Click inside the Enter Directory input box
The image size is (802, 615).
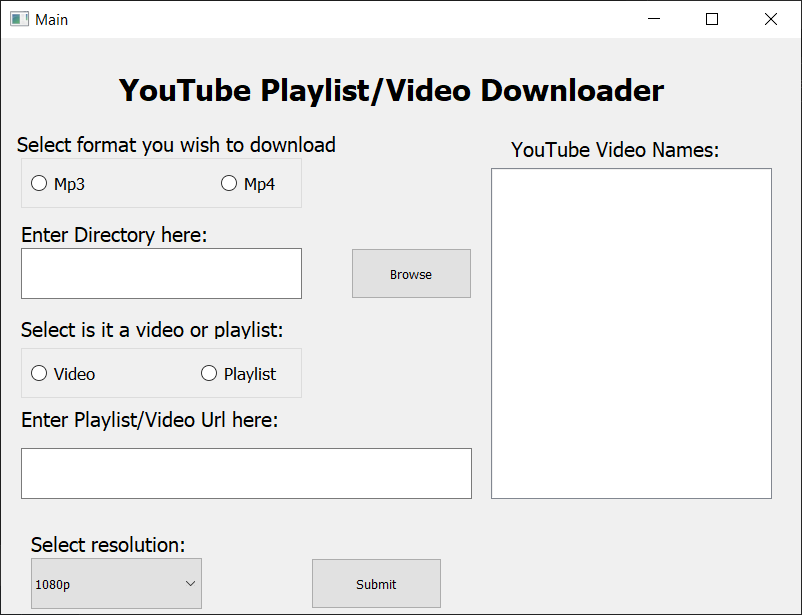click(x=161, y=273)
